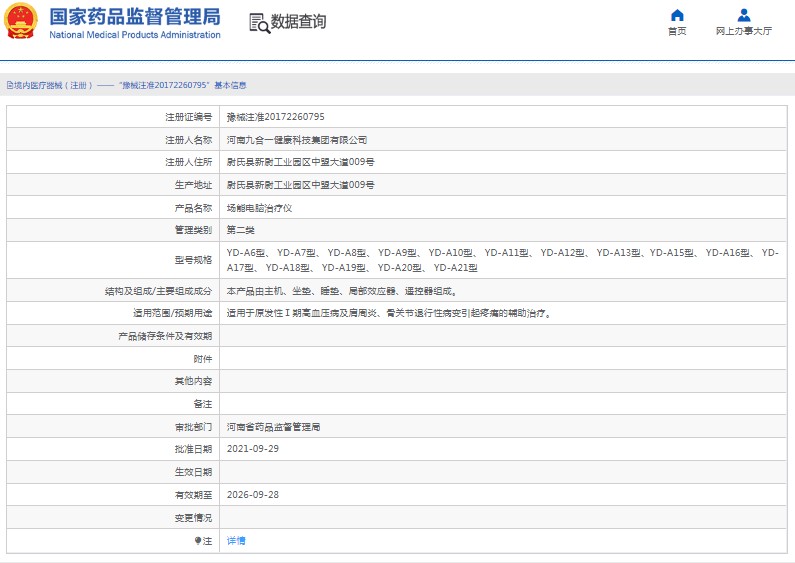The image size is (795, 563).
Task: Click the 适用范围/预期用途 label
Action: click(172, 313)
